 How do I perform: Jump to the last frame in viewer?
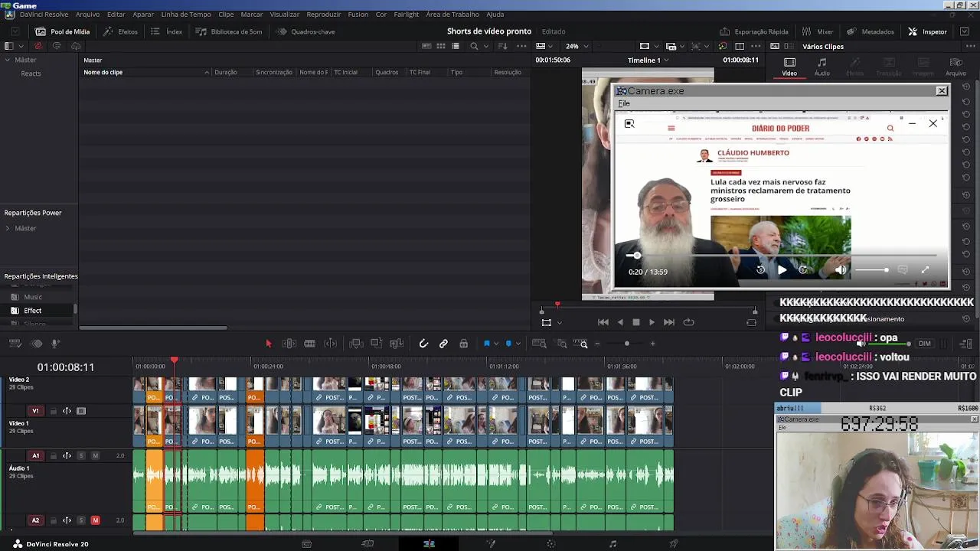click(669, 322)
